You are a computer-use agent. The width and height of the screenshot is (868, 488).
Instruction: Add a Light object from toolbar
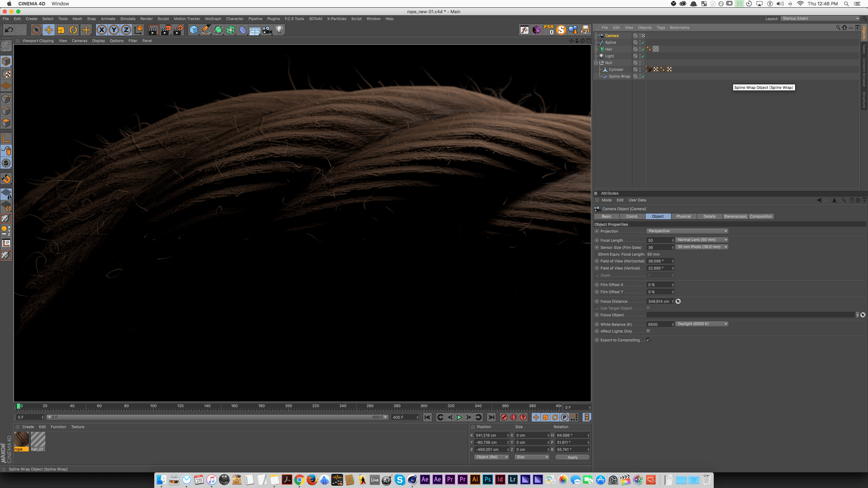pyautogui.click(x=279, y=30)
